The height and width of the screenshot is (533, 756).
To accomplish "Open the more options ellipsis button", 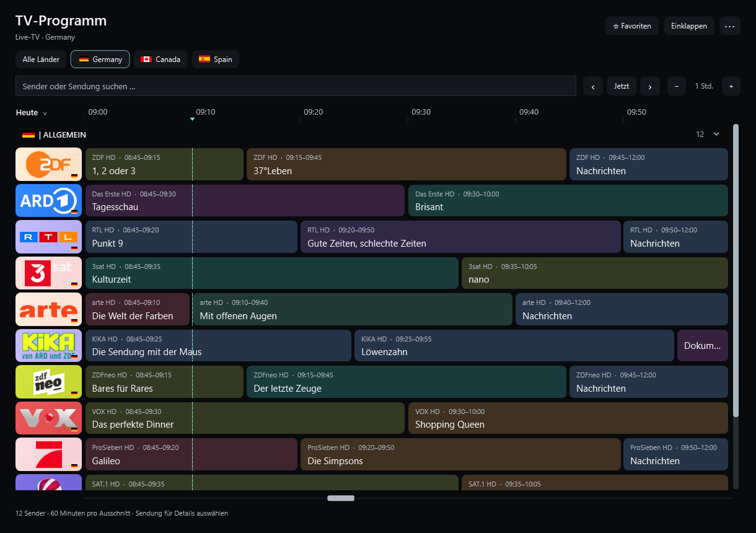I will click(x=730, y=26).
